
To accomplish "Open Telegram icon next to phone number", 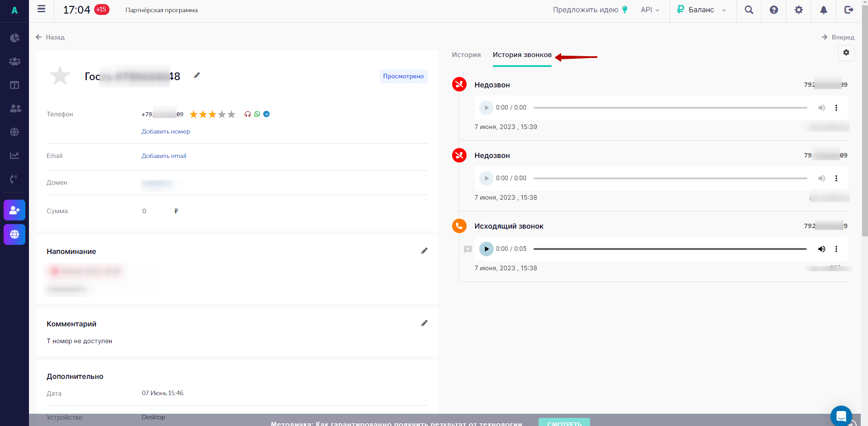I will pos(267,114).
